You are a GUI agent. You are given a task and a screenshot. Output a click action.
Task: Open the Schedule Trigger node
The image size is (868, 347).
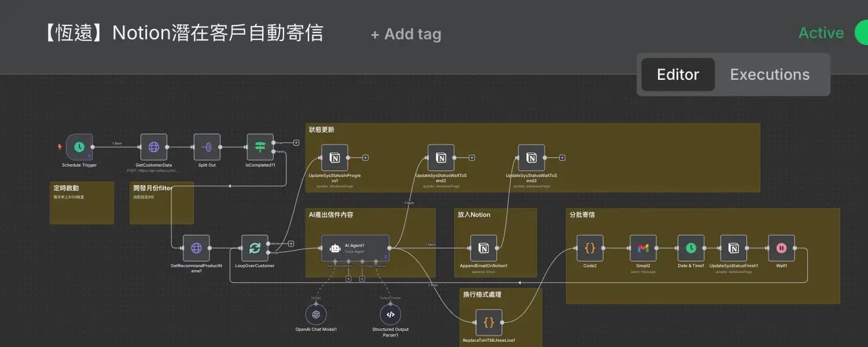click(x=79, y=147)
